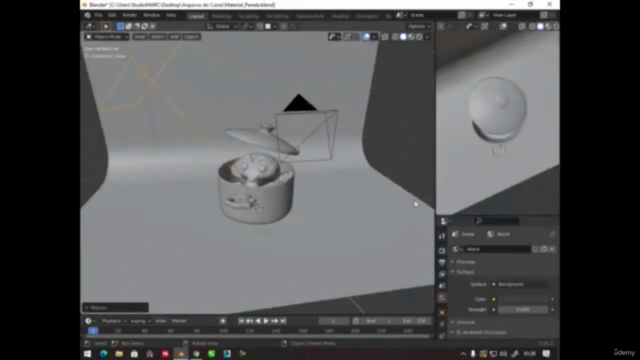Open the Object Mode dropdown
The image size is (640, 360).
point(107,37)
